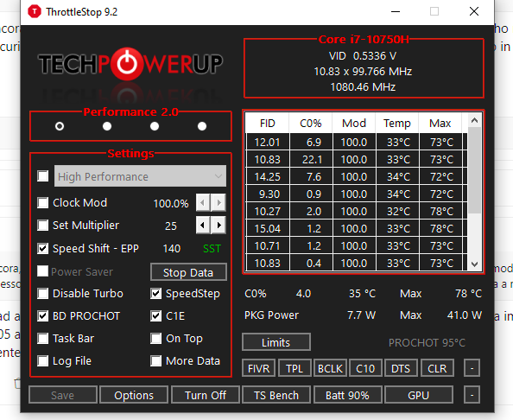The width and height of the screenshot is (513, 420).
Task: Click the ThrottleStop red app icon in title bar
Action: (x=35, y=12)
